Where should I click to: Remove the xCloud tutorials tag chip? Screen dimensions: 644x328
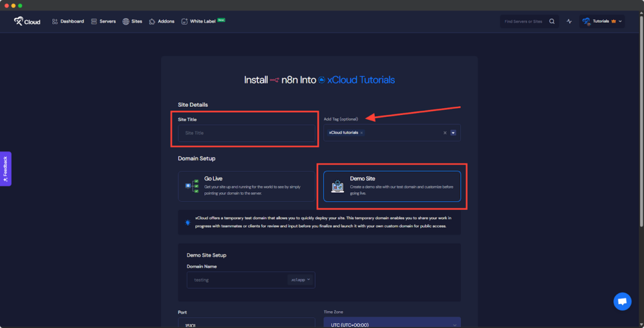pos(362,133)
